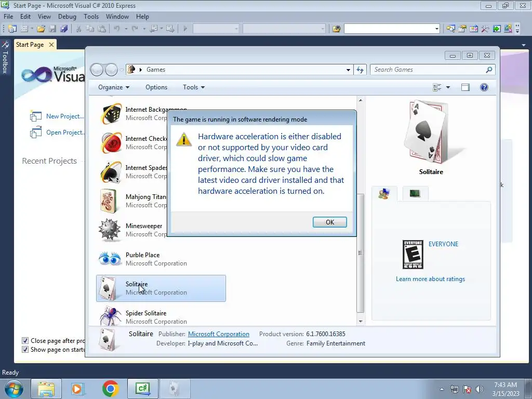The image size is (532, 399).
Task: Click the Save floppy disk toolbar icon
Action: 52,29
